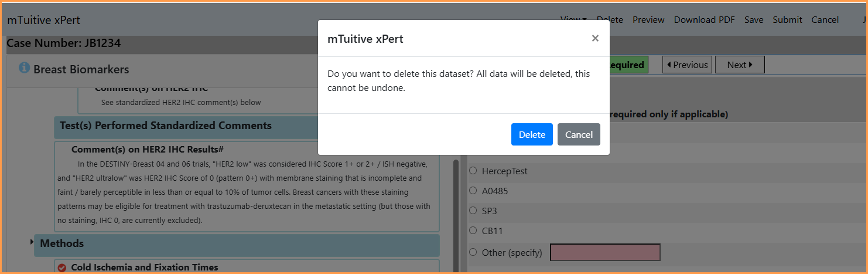This screenshot has width=868, height=274.
Task: Select the SP3 radio button
Action: point(473,211)
